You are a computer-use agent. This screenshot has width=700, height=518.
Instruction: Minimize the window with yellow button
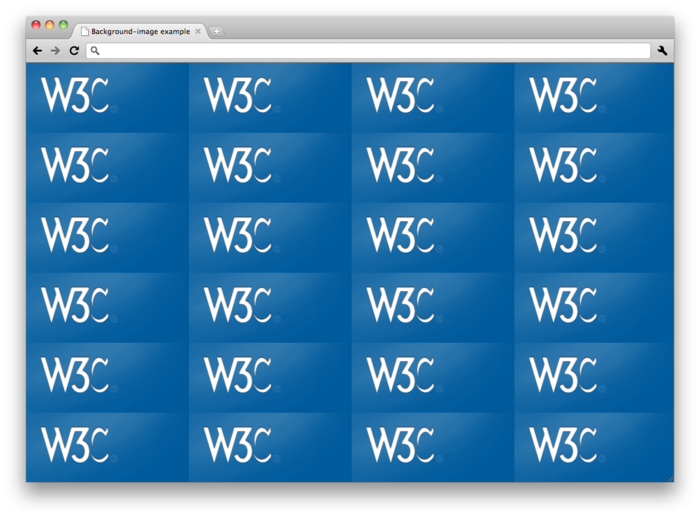[x=50, y=24]
